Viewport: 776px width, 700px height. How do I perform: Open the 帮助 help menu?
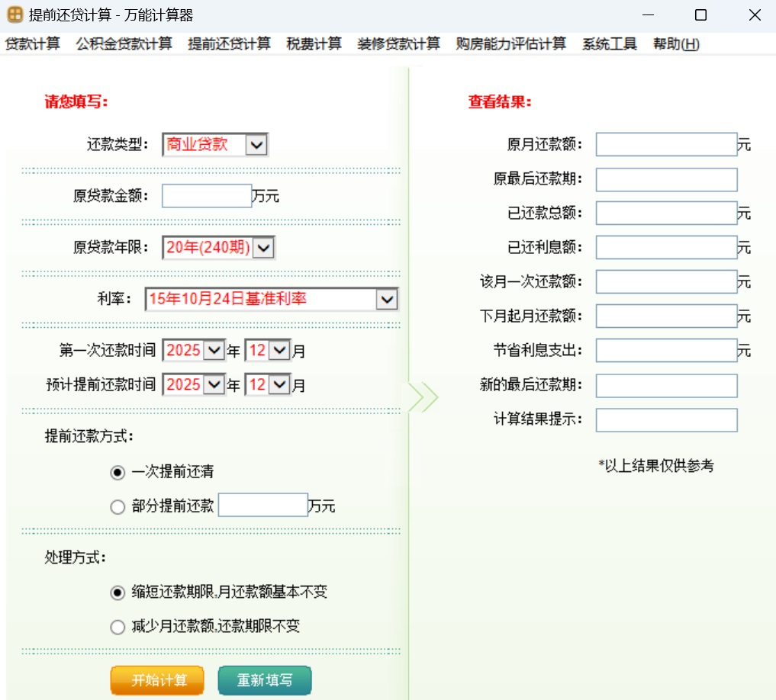click(676, 43)
